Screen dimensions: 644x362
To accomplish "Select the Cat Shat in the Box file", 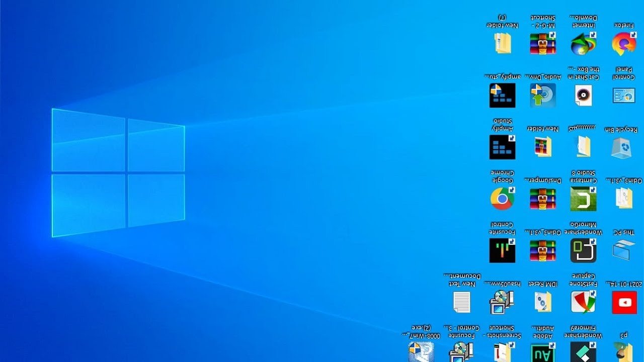I will pyautogui.click(x=584, y=95).
